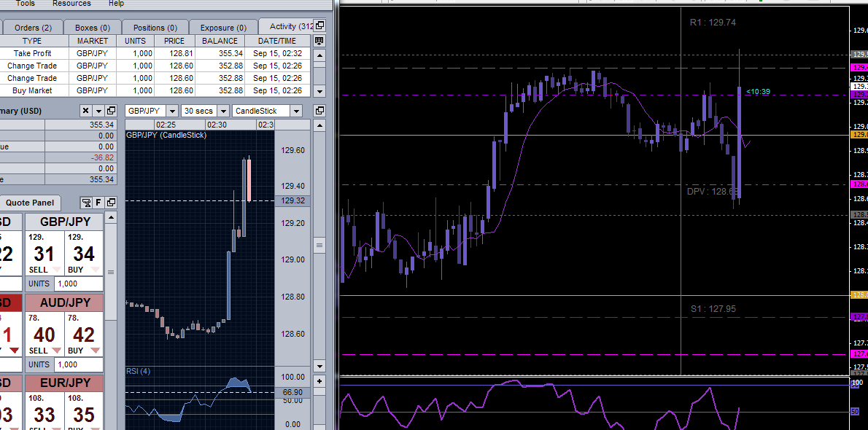Viewport: 868px width, 430px height.
Task: Click the activity table export icon
Action: click(319, 42)
